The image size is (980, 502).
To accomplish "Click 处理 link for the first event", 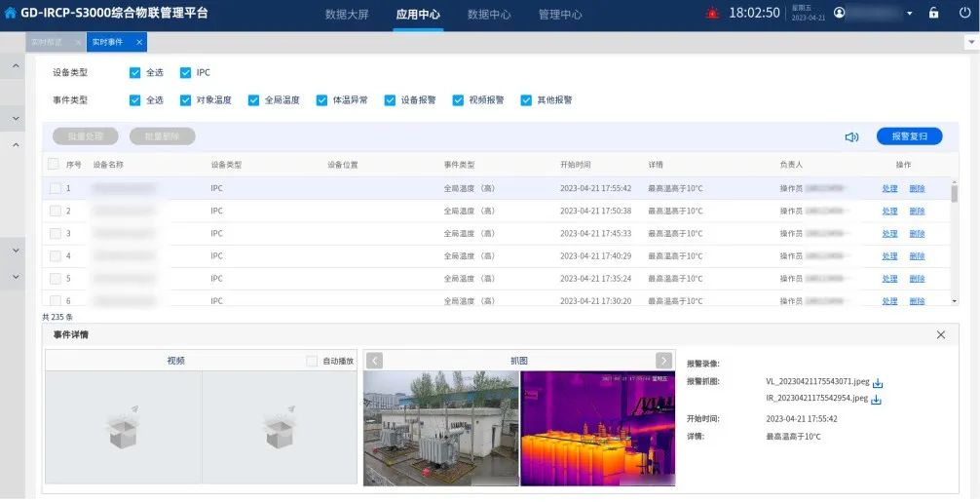I will (x=889, y=188).
